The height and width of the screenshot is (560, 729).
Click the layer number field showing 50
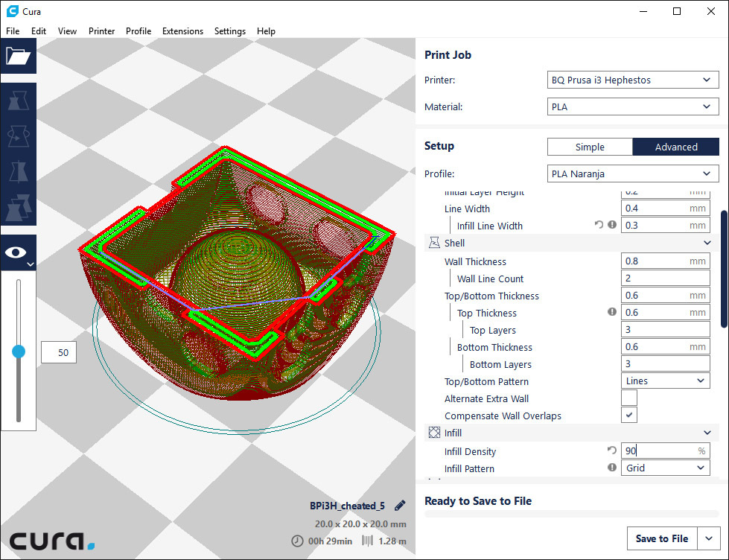59,352
